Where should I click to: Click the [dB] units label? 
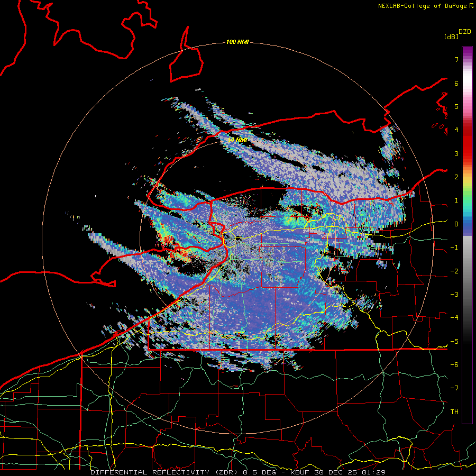451,36
